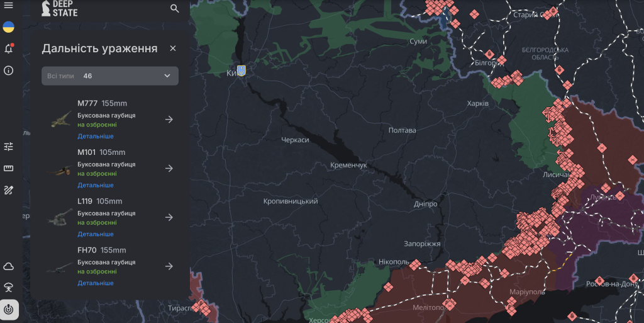644x323 pixels.
Task: Open the hamburger menu
Action: (8, 5)
